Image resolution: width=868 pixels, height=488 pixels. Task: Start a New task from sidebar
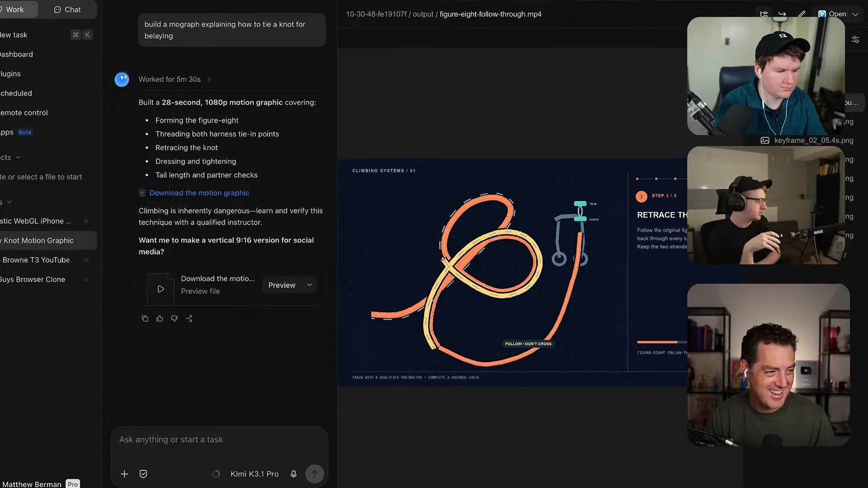tap(46, 35)
